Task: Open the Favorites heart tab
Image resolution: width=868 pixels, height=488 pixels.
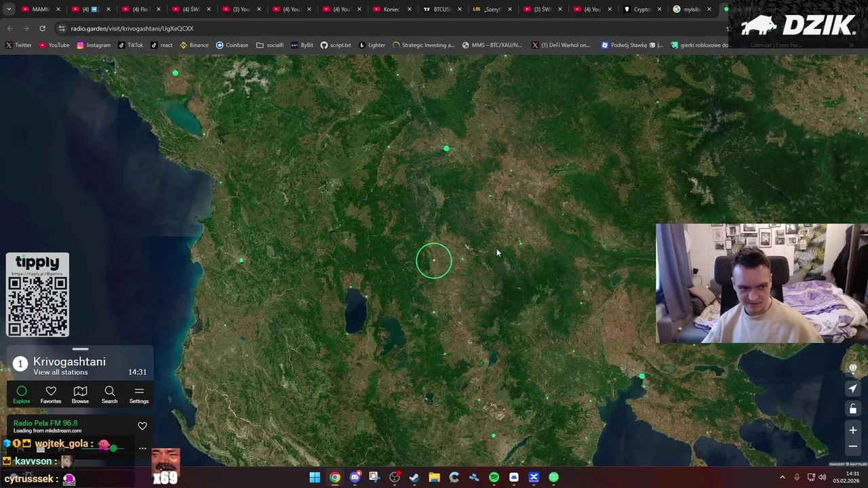Action: point(51,391)
